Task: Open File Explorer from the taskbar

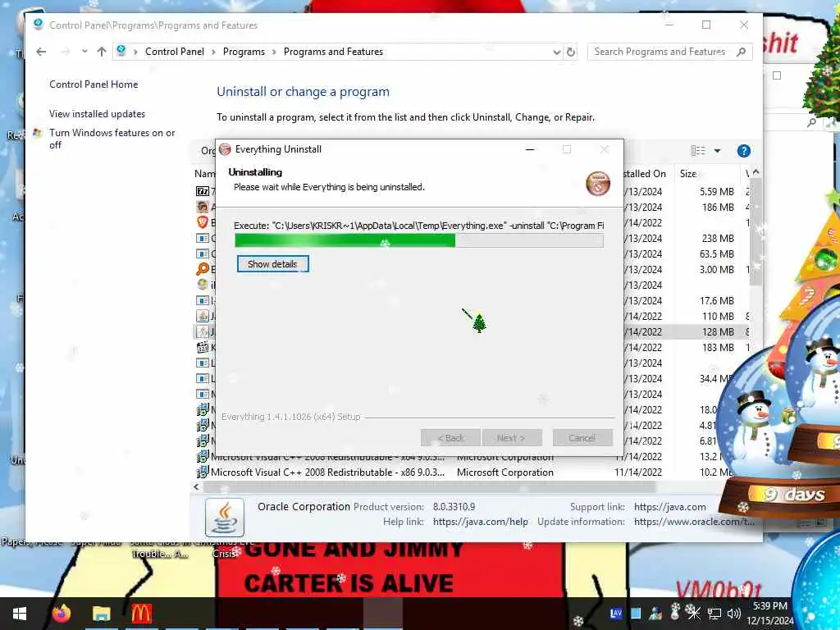Action: [x=101, y=614]
